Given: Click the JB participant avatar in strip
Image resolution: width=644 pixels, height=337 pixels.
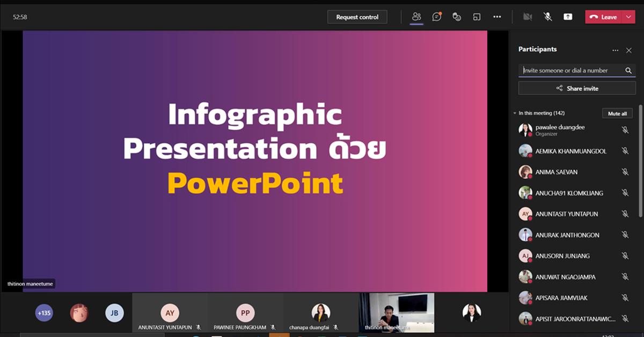Looking at the screenshot, I should click(114, 313).
